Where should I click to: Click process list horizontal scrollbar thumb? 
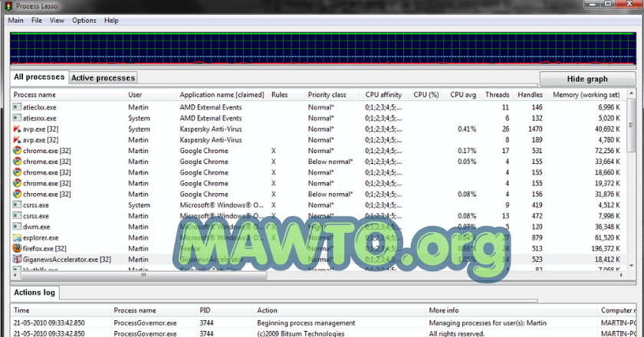click(144, 275)
